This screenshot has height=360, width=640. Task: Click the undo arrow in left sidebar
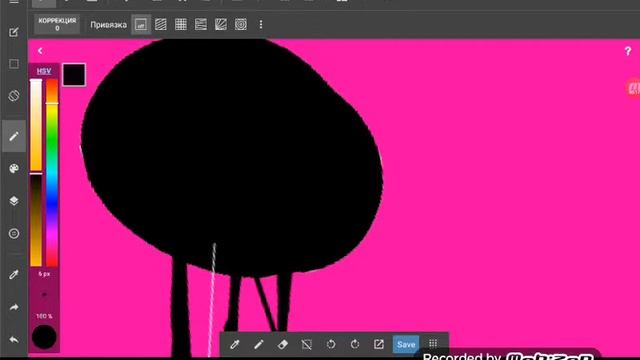click(x=14, y=340)
